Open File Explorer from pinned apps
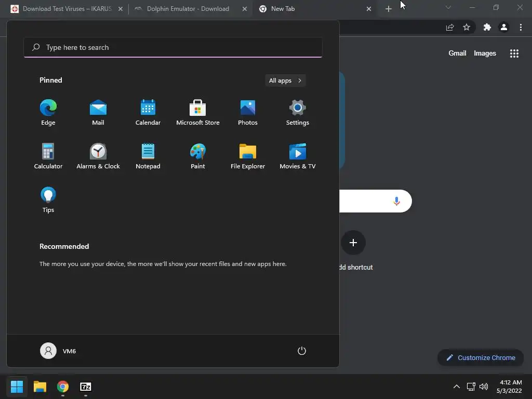 (248, 156)
